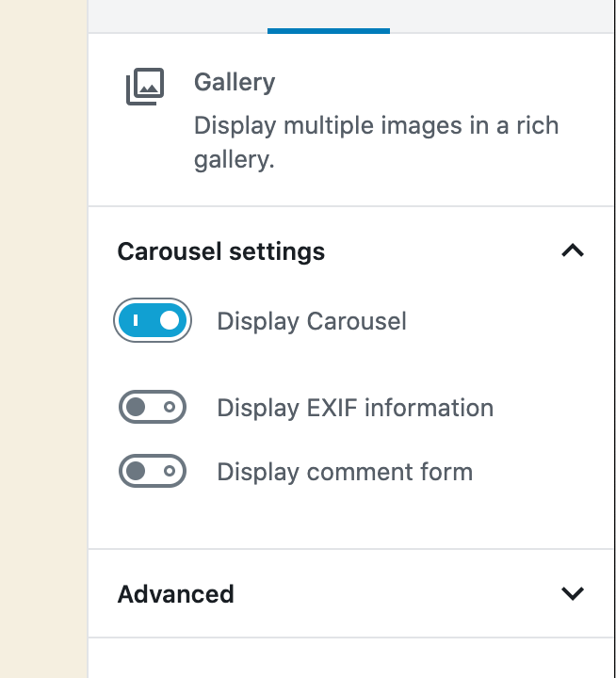Enable the Display EXIF information toggle
This screenshot has width=616, height=678.
tap(153, 407)
